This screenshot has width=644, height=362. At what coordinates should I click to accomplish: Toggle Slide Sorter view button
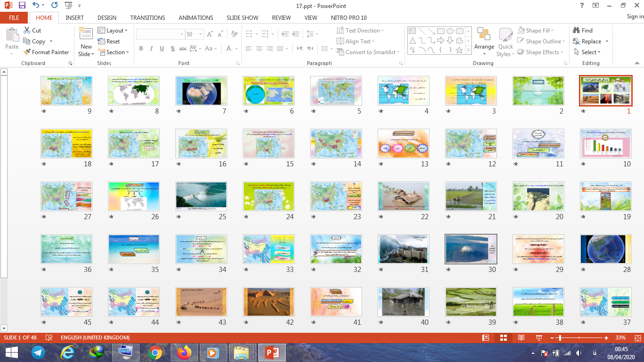coord(503,338)
